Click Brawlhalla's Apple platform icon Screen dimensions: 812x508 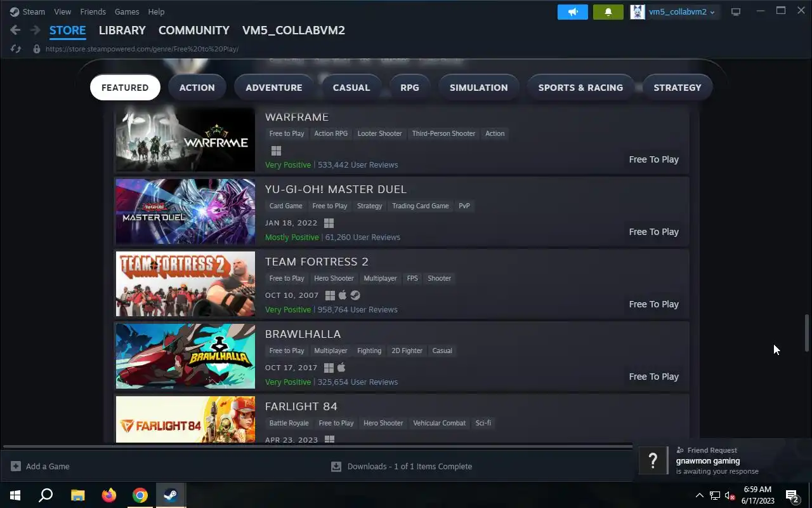pyautogui.click(x=341, y=368)
